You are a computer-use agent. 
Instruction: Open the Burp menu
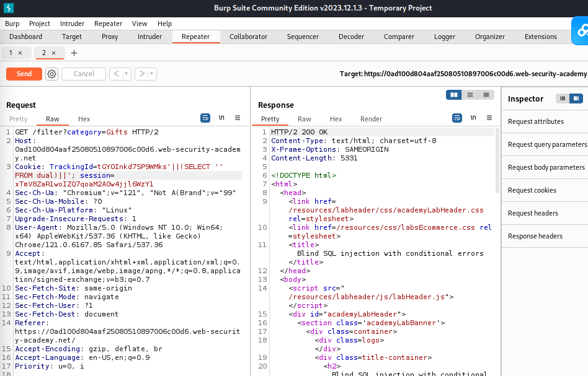(x=12, y=24)
